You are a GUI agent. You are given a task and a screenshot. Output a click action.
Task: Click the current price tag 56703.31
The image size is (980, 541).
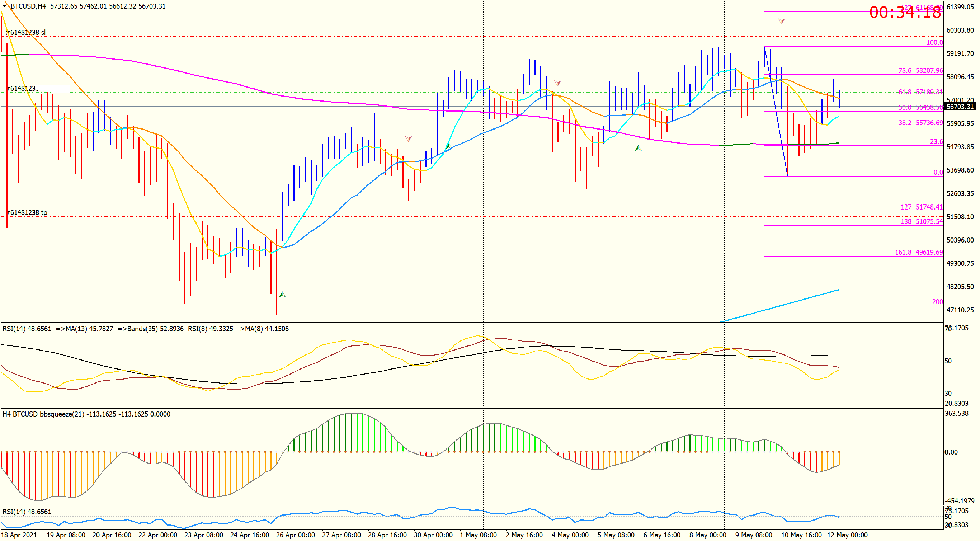coord(960,107)
